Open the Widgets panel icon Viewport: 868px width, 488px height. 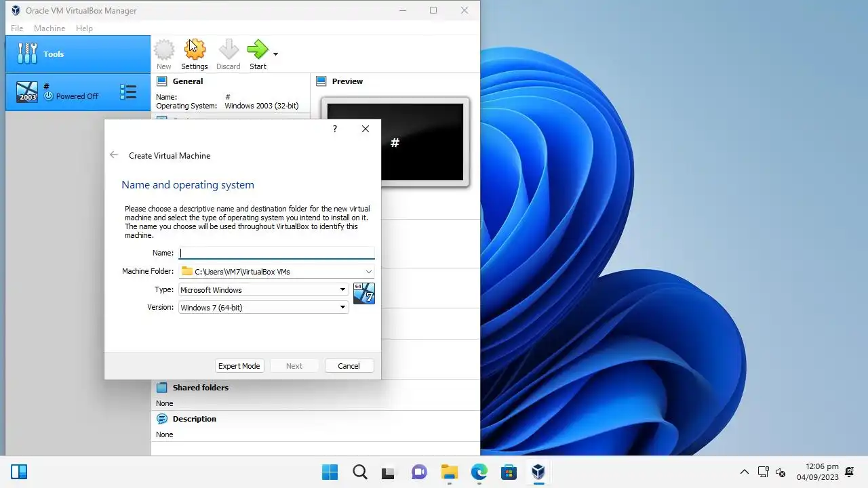(x=19, y=472)
